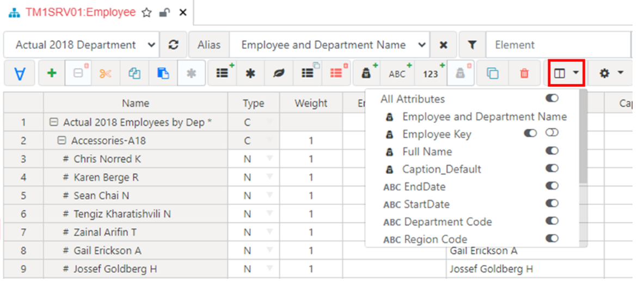This screenshot has height=281, width=644.
Task: Click the black asterisk toolbar icon
Action: tap(250, 73)
